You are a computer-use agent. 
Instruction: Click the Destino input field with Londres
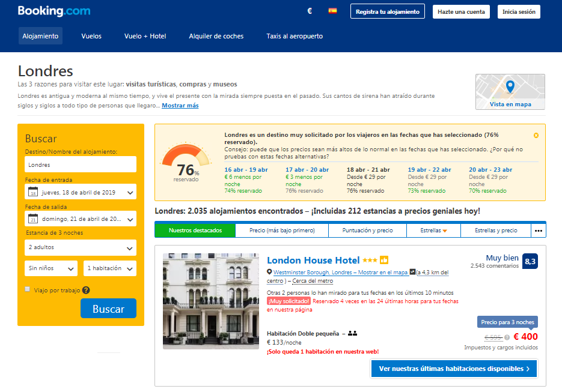point(81,164)
